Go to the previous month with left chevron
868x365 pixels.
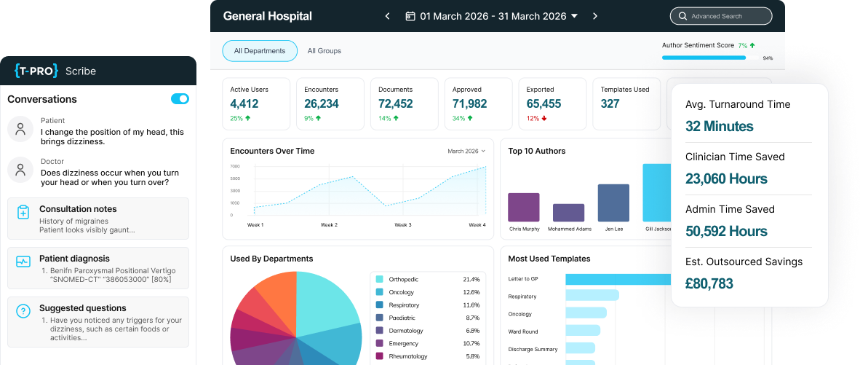[x=387, y=16]
